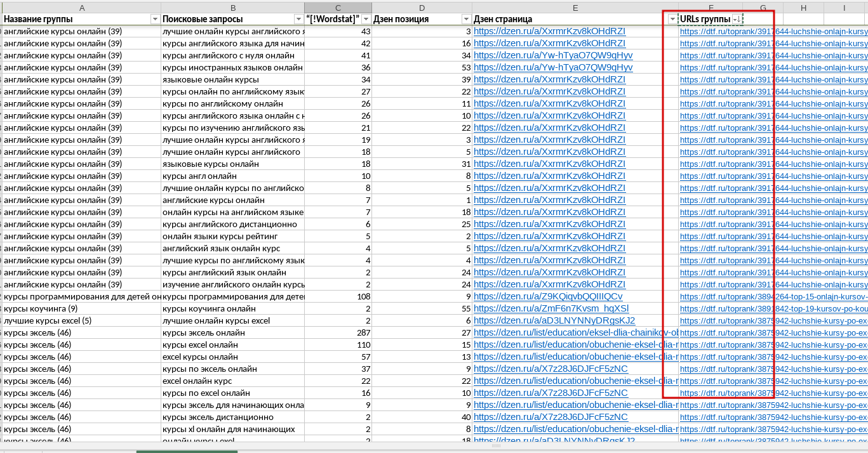Select Дзен позиция value 39
The image size is (868, 453).
422,79
